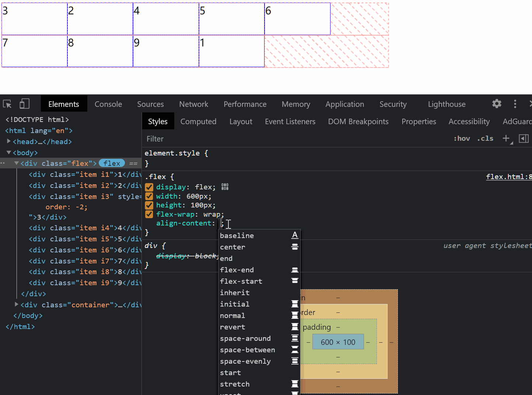Select the Styles sub-tab
This screenshot has width=532, height=395.
coord(158,121)
